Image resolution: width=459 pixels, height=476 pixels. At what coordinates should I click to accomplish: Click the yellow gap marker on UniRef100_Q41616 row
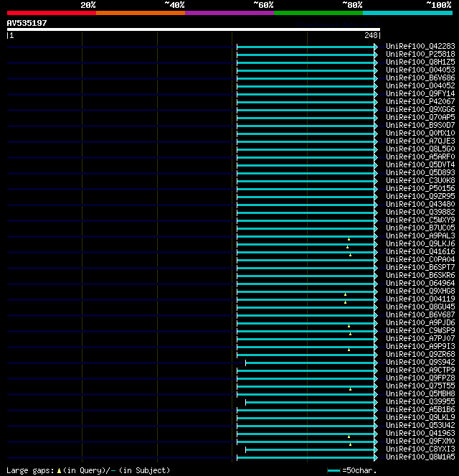(x=350, y=255)
